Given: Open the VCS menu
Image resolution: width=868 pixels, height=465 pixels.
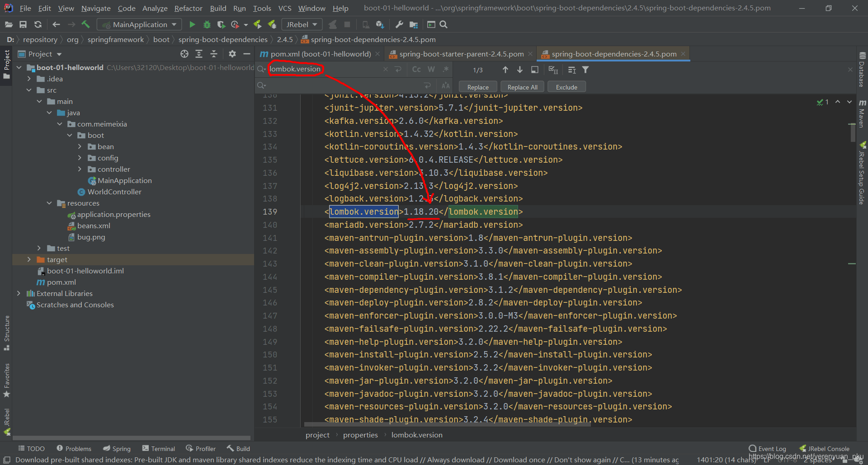Looking at the screenshot, I should 285,8.
